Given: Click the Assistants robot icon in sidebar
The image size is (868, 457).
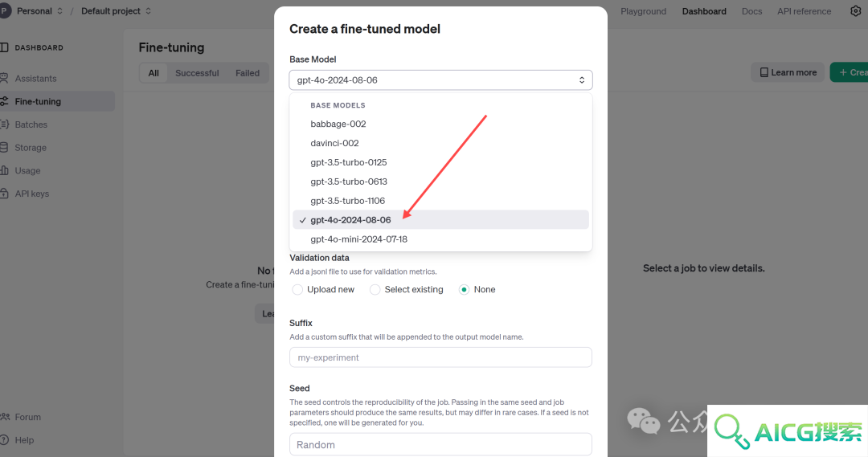Looking at the screenshot, I should (4, 78).
